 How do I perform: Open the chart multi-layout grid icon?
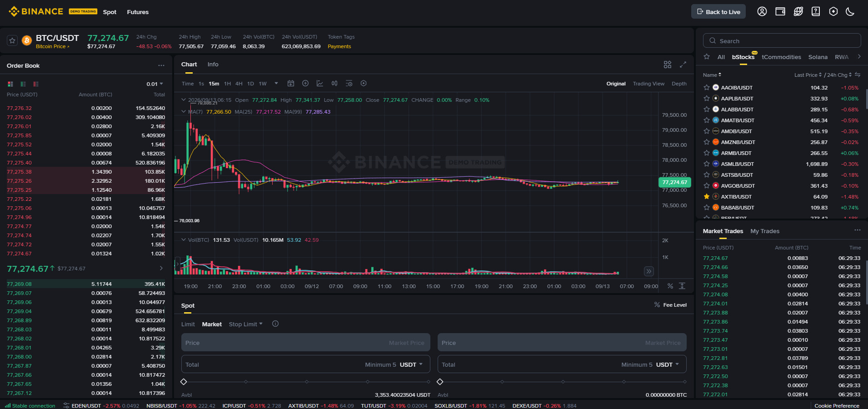point(668,65)
